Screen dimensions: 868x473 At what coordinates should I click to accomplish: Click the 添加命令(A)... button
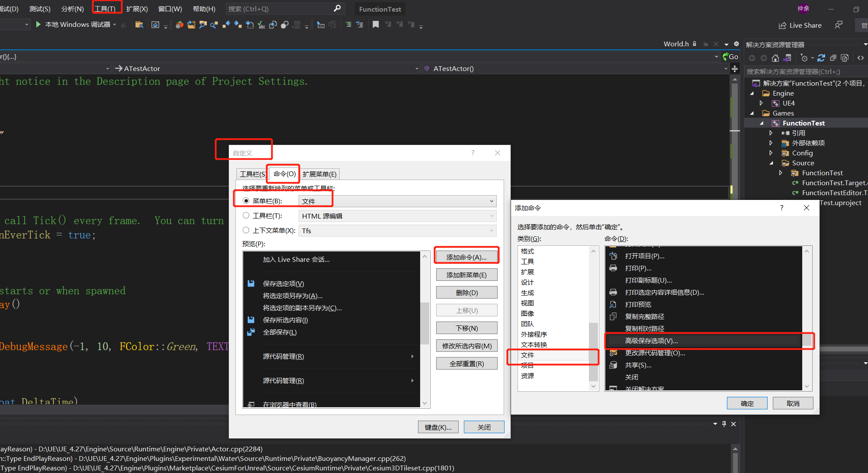pyautogui.click(x=466, y=257)
